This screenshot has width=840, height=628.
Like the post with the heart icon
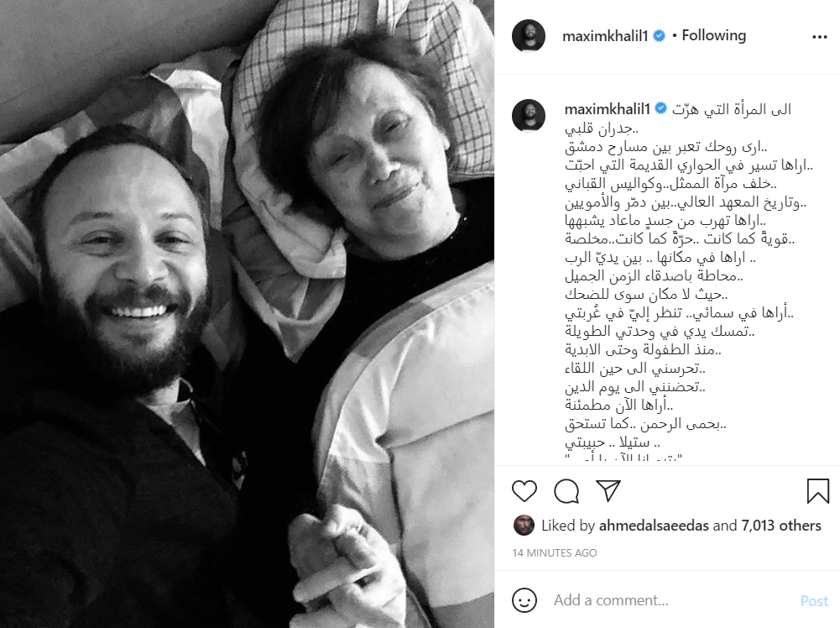coord(524,491)
